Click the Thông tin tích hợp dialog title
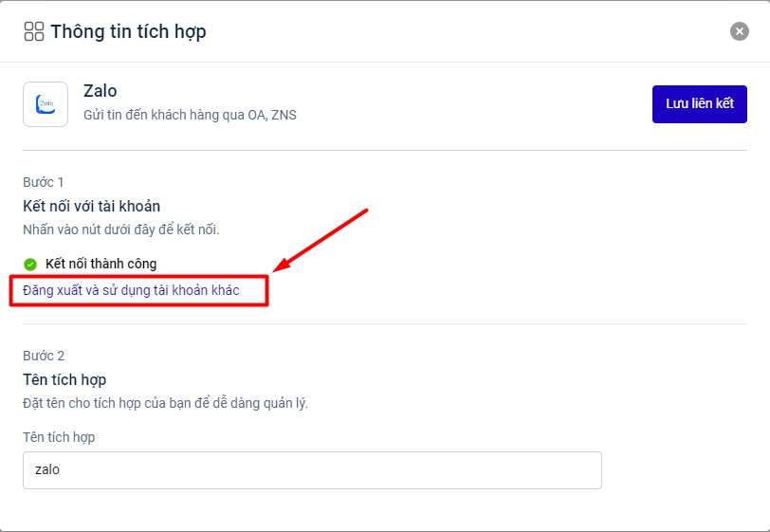This screenshot has width=770, height=532. pyautogui.click(x=128, y=31)
